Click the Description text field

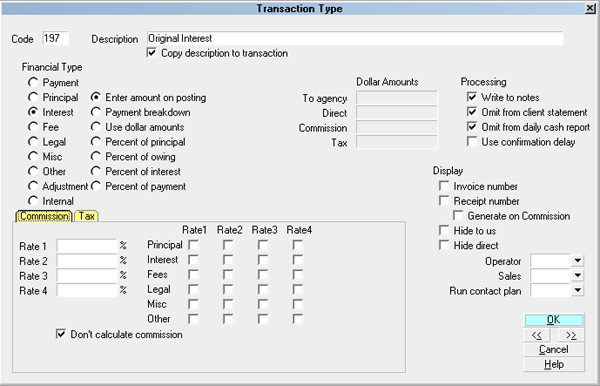coord(355,38)
